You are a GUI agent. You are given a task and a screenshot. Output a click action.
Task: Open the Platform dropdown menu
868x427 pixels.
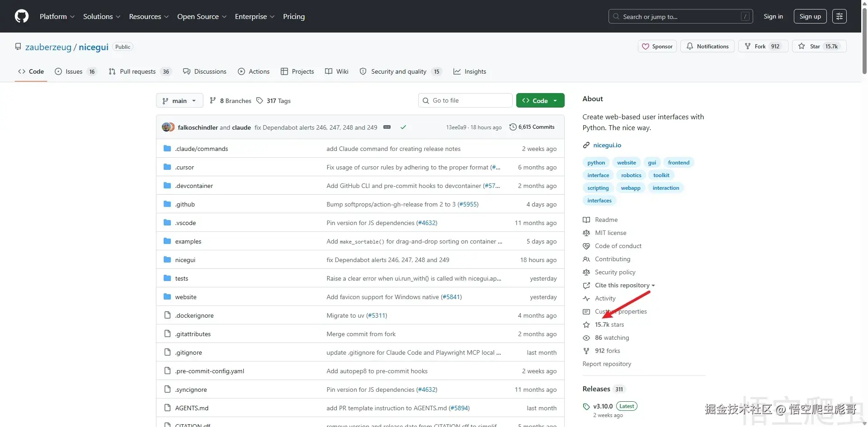pos(57,16)
